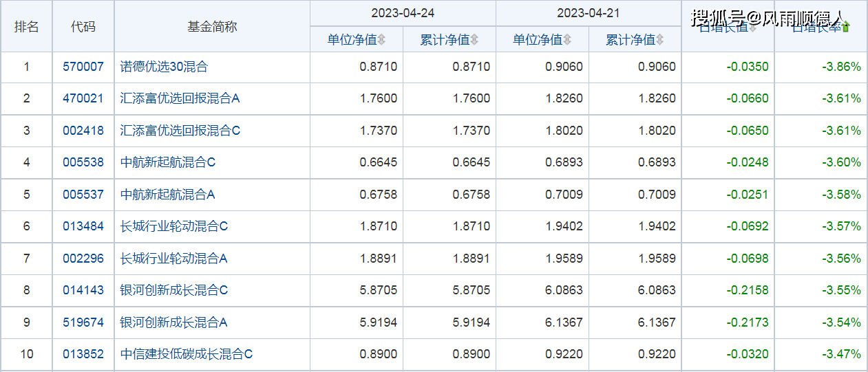Open the 银河创新成长混合A fund link

coord(174,322)
